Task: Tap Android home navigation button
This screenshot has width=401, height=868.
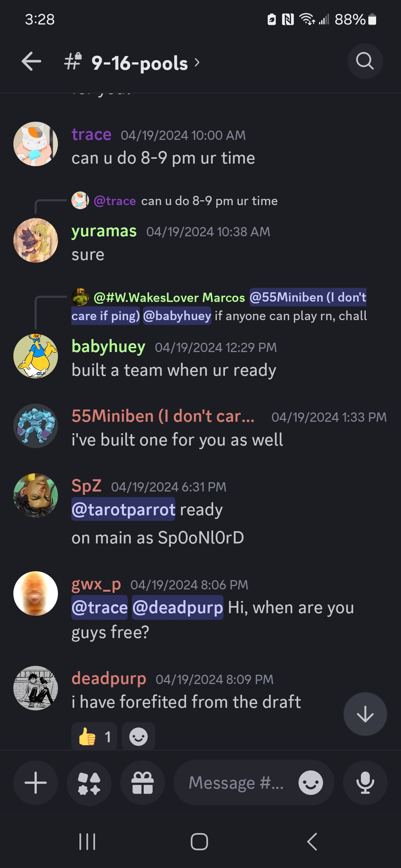Action: [x=199, y=842]
